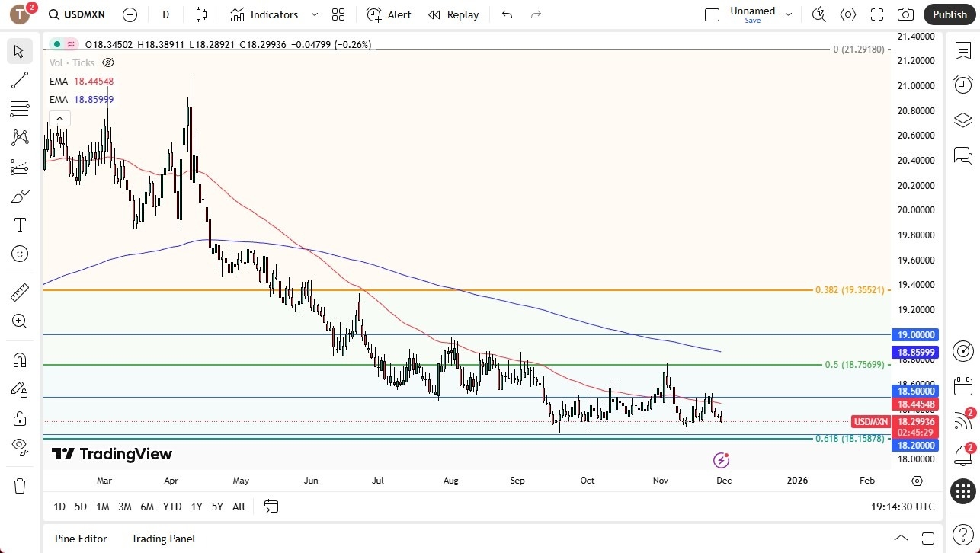The image size is (980, 553).
Task: Toggle magnet mode in the drawing toolbar
Action: point(20,360)
